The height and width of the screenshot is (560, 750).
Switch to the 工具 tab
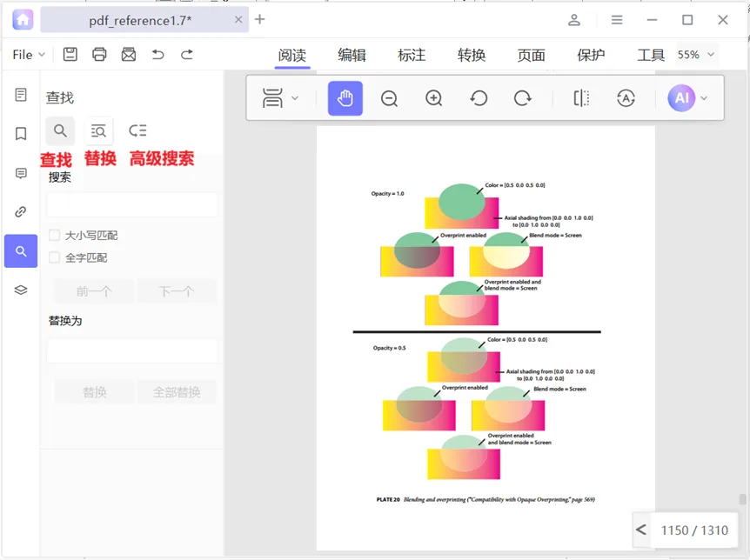651,55
